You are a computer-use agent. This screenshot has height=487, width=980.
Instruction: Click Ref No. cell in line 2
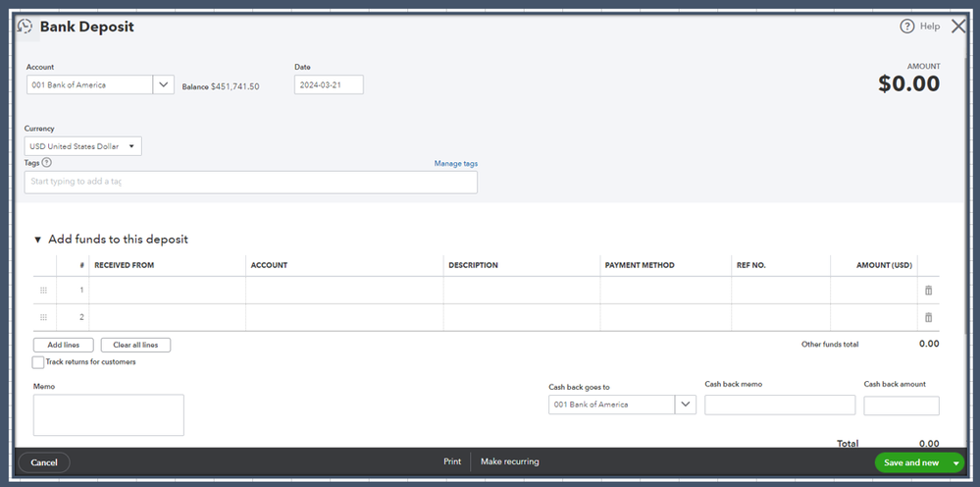[781, 317]
